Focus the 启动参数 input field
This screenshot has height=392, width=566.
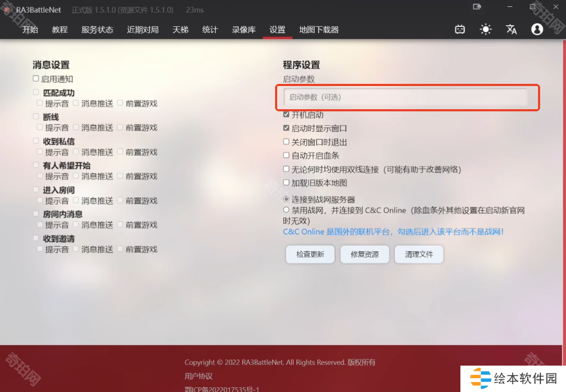click(x=405, y=97)
